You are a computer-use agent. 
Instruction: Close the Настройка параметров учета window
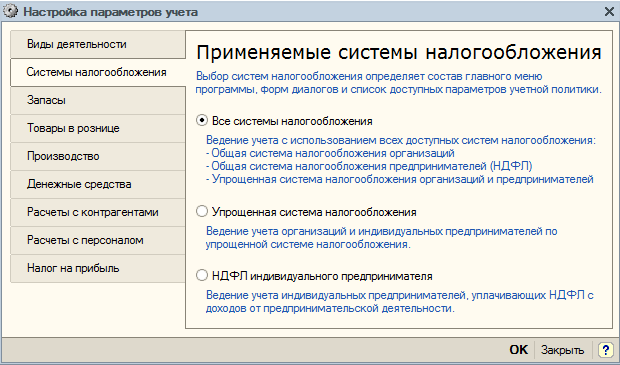point(609,11)
